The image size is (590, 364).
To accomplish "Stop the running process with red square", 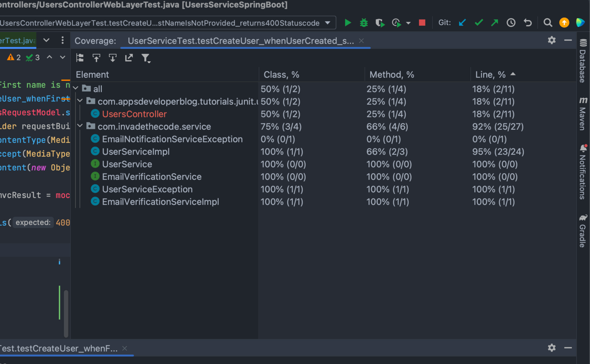I will [x=422, y=23].
